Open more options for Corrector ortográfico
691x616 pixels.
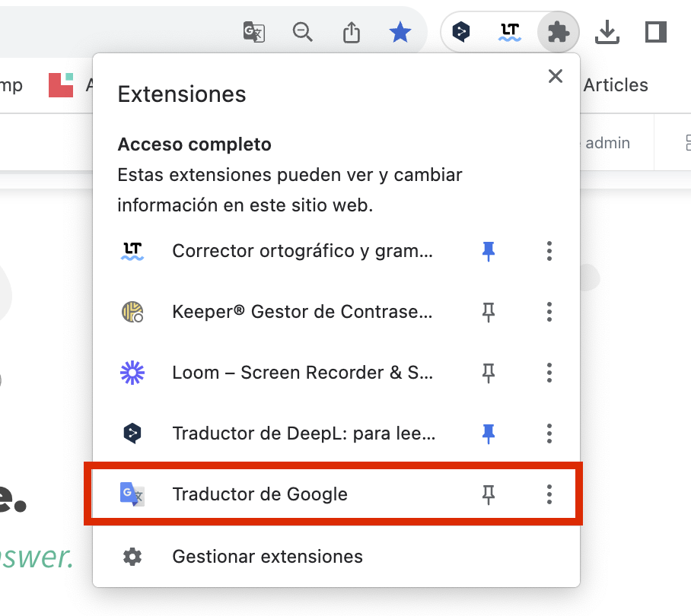[x=549, y=251]
